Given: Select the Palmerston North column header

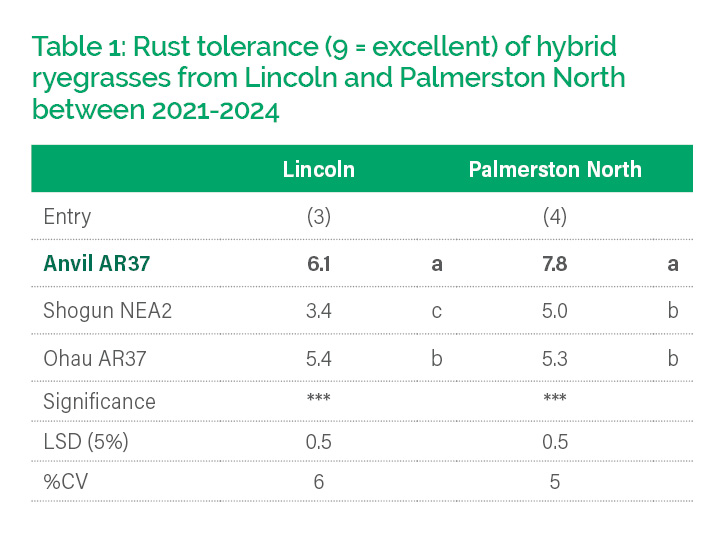Looking at the screenshot, I should [555, 169].
